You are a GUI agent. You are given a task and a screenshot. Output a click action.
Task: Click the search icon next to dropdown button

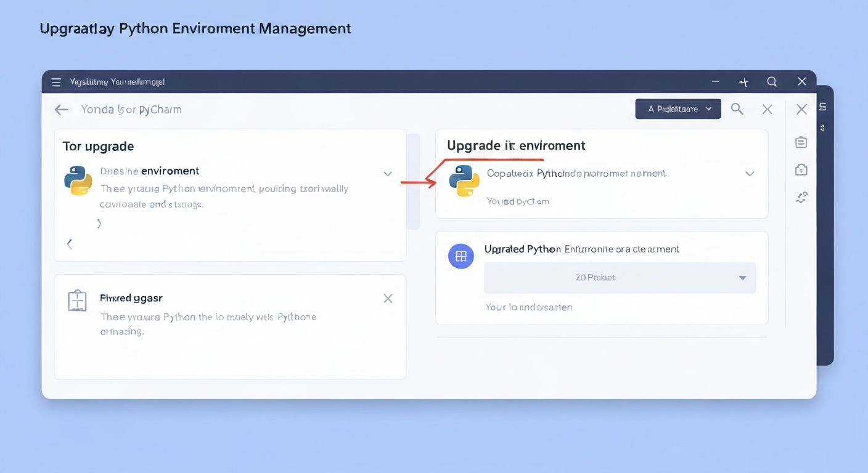(x=737, y=109)
